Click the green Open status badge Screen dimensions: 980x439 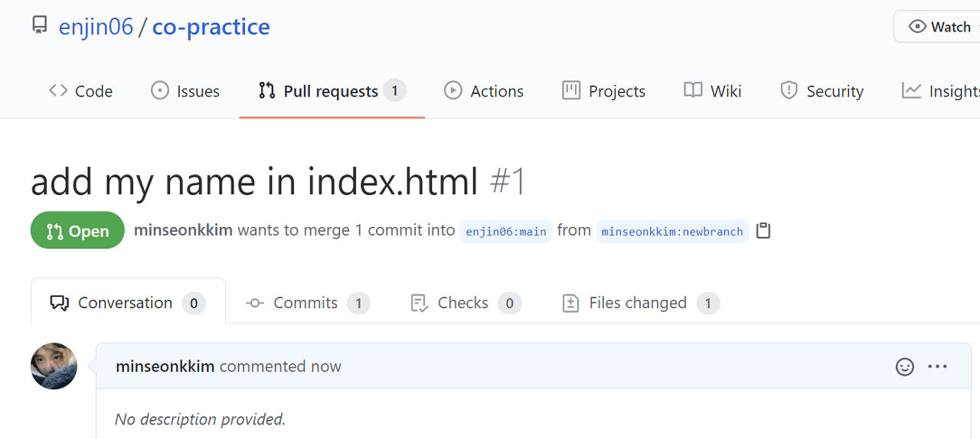[x=77, y=230]
